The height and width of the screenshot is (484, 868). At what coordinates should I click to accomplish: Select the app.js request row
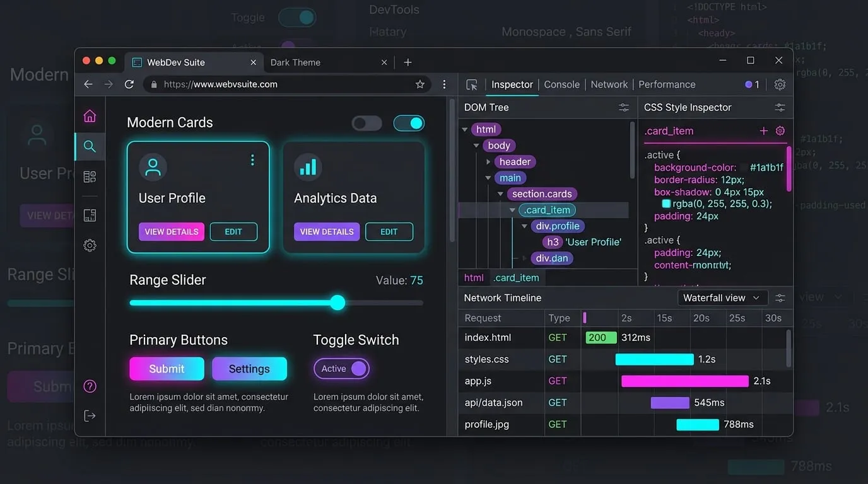(x=623, y=381)
